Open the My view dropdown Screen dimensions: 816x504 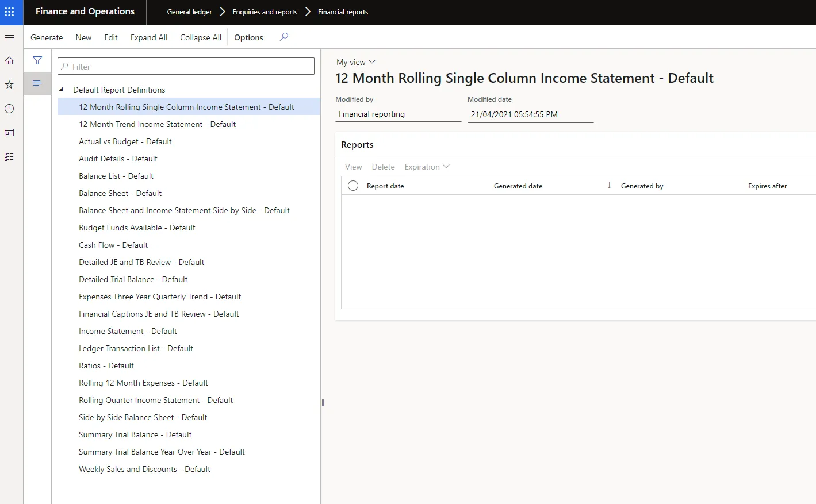click(355, 61)
